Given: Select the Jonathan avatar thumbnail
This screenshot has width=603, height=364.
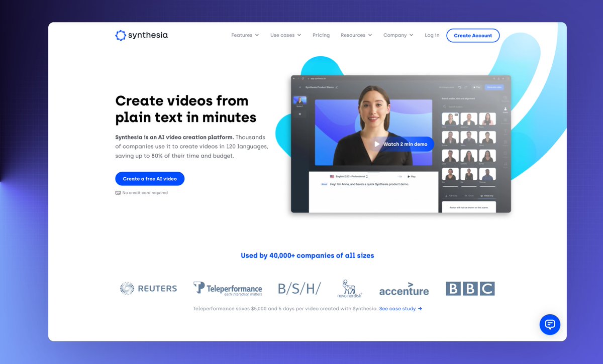Looking at the screenshot, I should pos(469,119).
